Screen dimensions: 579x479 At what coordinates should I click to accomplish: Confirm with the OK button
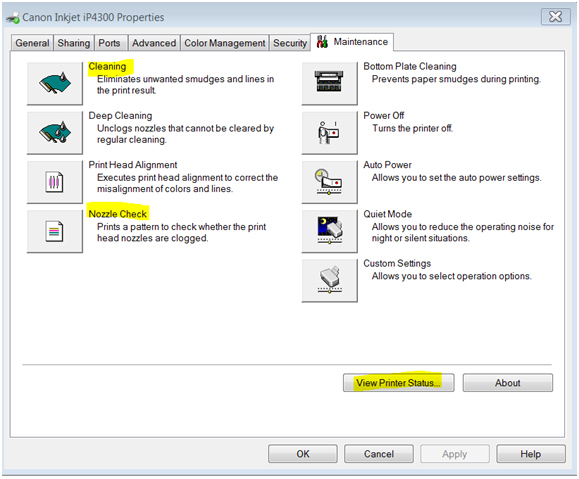pyautogui.click(x=303, y=454)
